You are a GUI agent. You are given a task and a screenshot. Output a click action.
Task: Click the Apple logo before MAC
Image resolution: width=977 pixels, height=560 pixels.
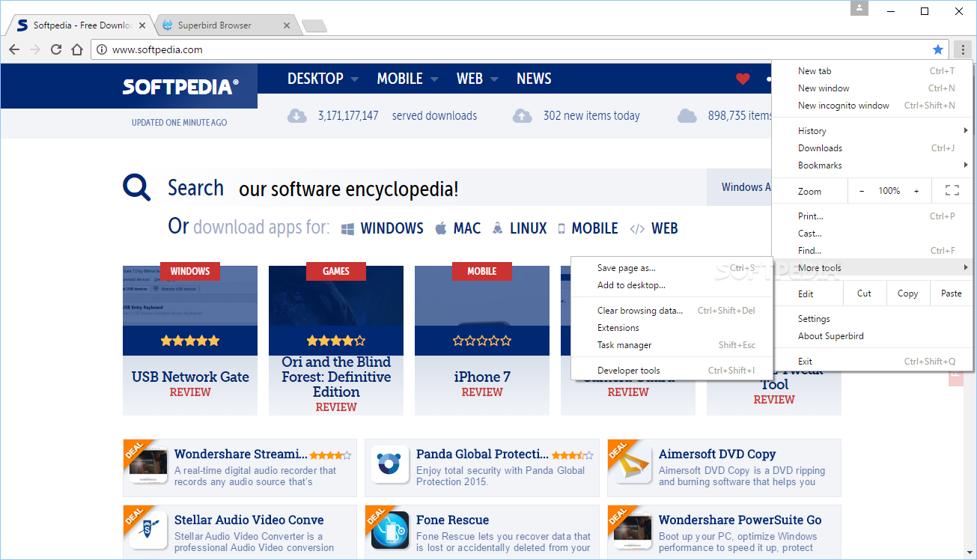click(441, 228)
